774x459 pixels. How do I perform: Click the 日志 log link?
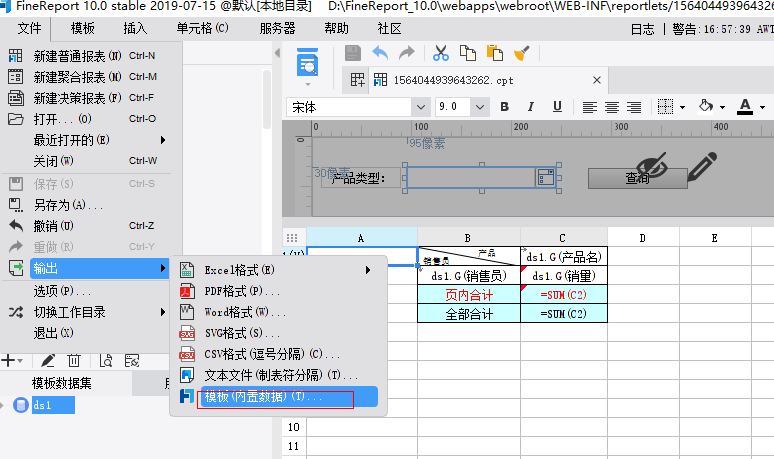pyautogui.click(x=642, y=30)
